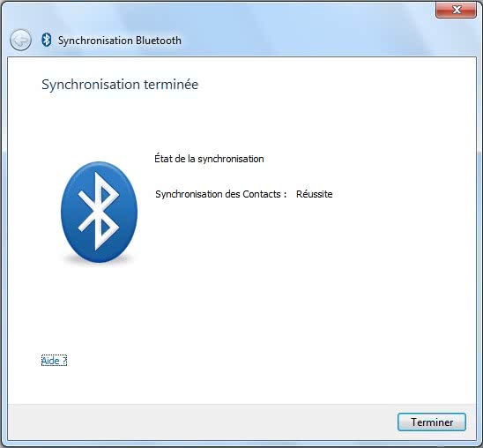This screenshot has width=483, height=448.
Task: Click the Synchronisation Bluetooth window title text
Action: (120, 41)
